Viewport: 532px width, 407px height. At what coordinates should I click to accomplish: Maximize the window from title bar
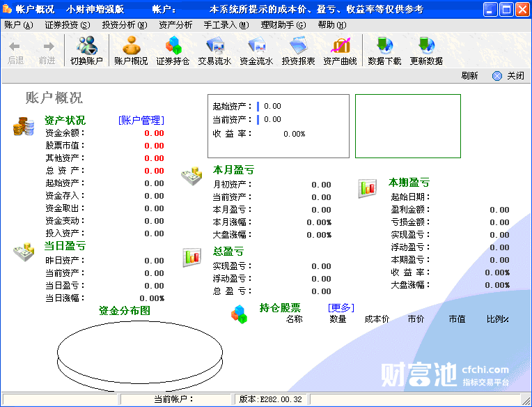point(506,9)
